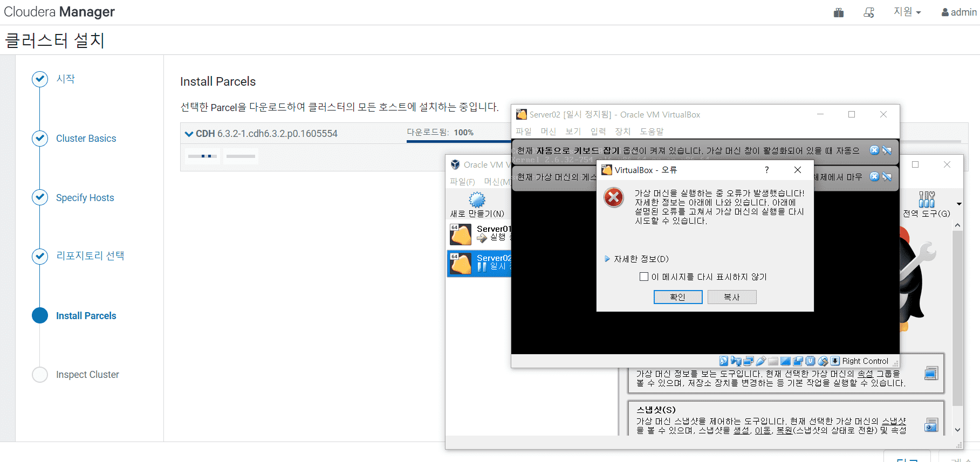This screenshot has height=462, width=980.
Task: Collapse the CDH 6.3.2 parcel row chevron
Action: click(189, 134)
